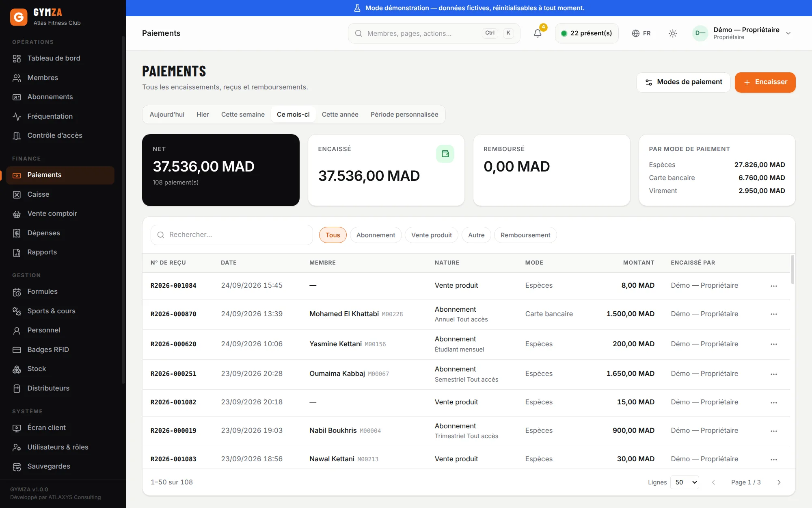The height and width of the screenshot is (508, 812).
Task: Click the global Membres, pages, actions search
Action: [x=434, y=33]
